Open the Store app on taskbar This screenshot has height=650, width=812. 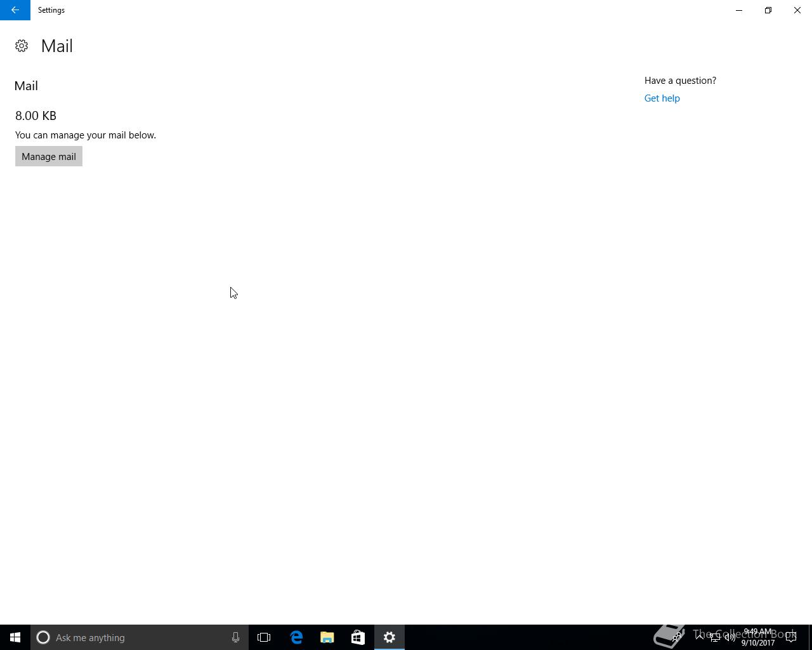tap(358, 637)
